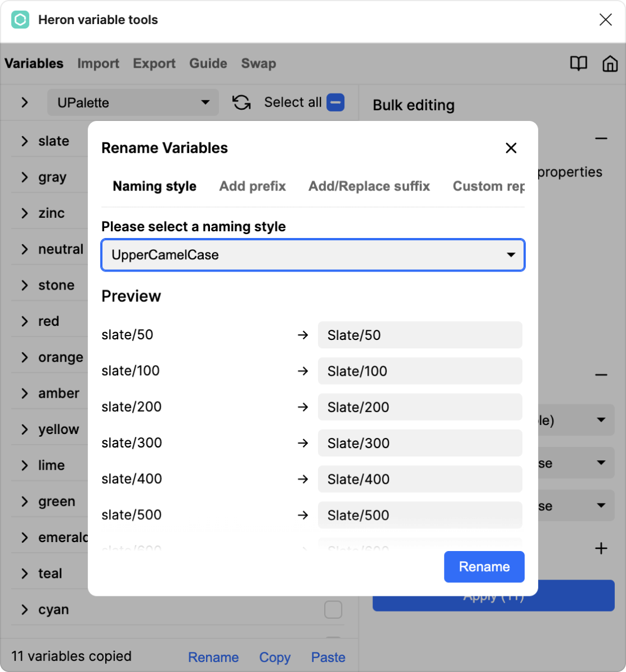This screenshot has height=672, width=626.
Task: Open the UPalette collection dropdown
Action: point(133,102)
